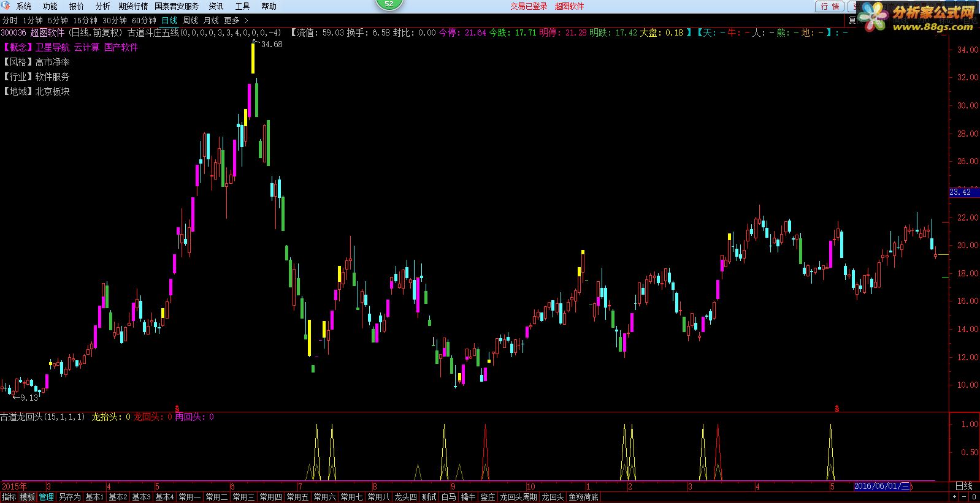Open the 模板 bottom tab
The height and width of the screenshot is (503, 980).
pos(28,497)
